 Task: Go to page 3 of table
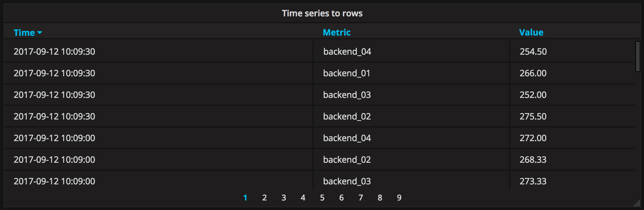coord(283,198)
